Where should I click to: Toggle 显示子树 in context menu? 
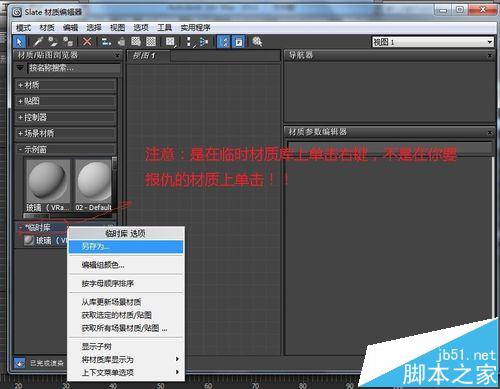[126, 347]
